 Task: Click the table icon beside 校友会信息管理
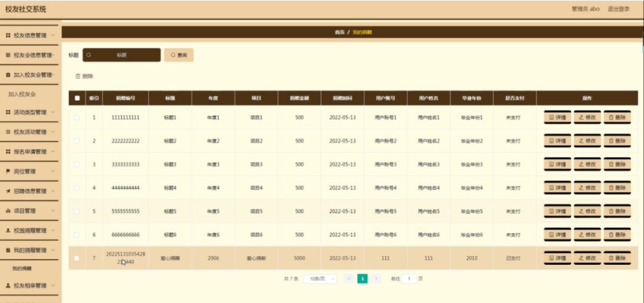point(8,55)
